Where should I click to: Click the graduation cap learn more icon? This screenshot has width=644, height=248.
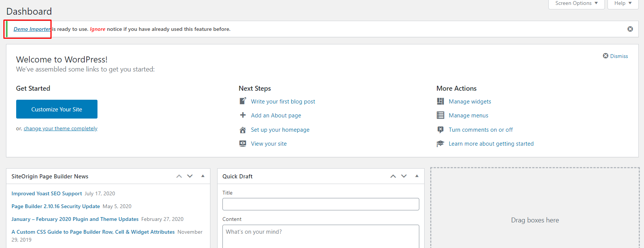[x=440, y=143]
